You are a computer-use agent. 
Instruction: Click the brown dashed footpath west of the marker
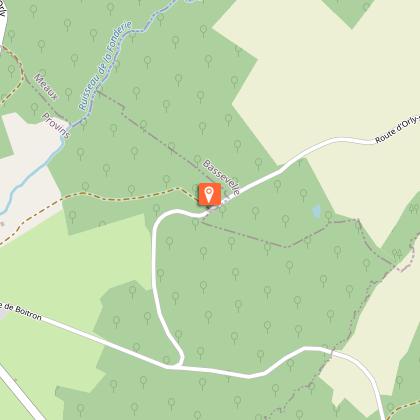(x=100, y=197)
